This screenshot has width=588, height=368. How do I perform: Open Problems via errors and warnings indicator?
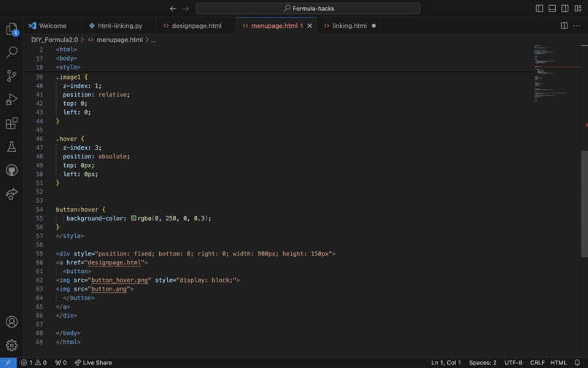pyautogui.click(x=34, y=362)
